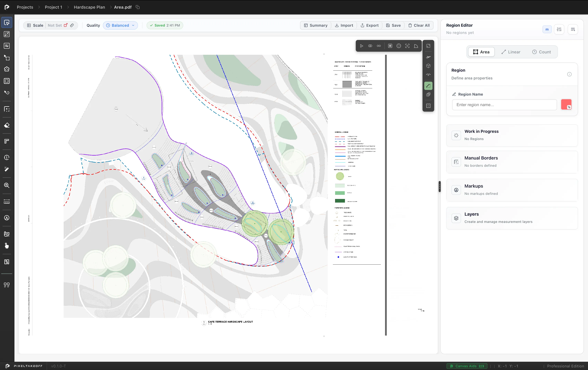Expand the Work in Progress section
Viewport: 588px width, 370px height.
point(512,135)
